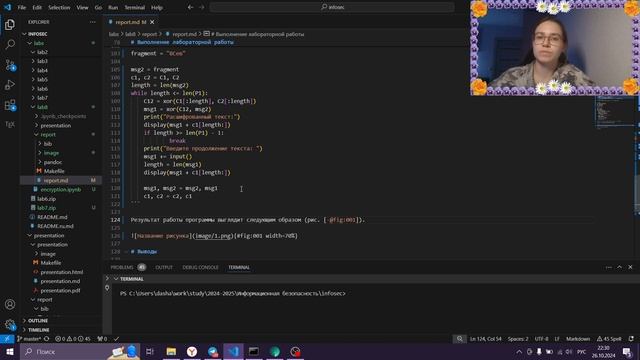This screenshot has height=360, width=640.
Task: Open the File menu
Action: pos(22,7)
